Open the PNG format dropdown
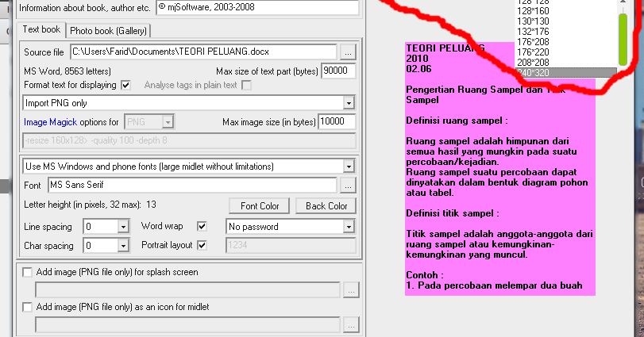This screenshot has height=337, width=644. tap(149, 122)
